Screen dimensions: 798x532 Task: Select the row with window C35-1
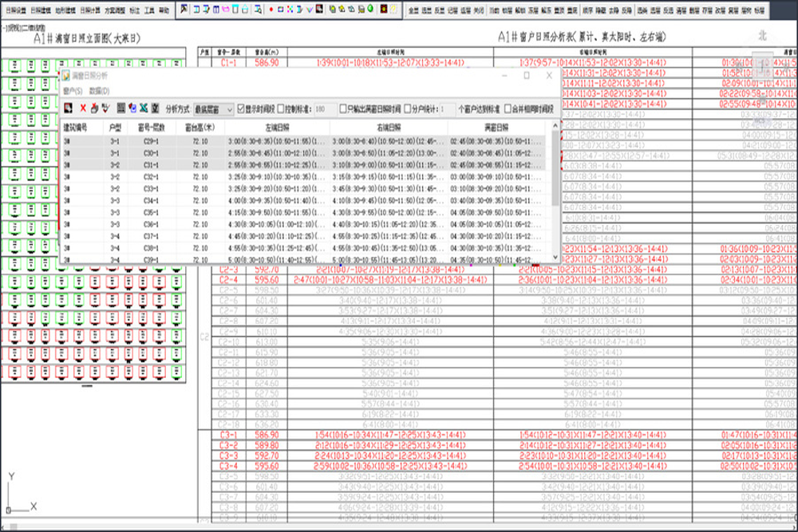tap(303, 213)
